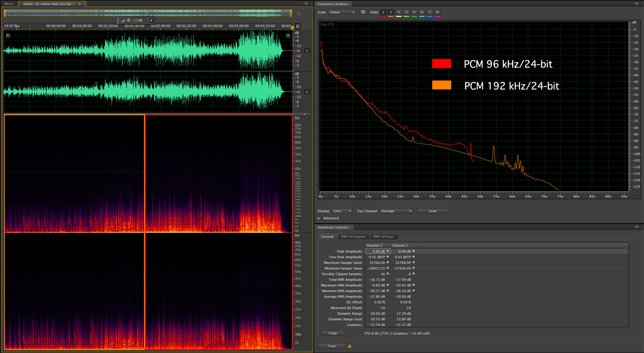Toggle the headphone monitoring icon beside timeline ruler
Viewport: 644px width, 353px height.
click(297, 26)
